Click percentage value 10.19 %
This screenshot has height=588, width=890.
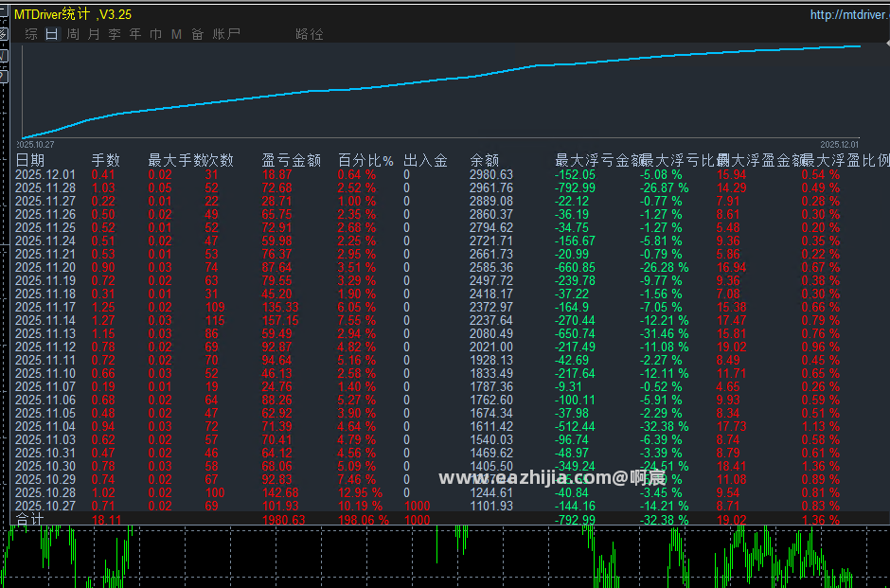(360, 506)
